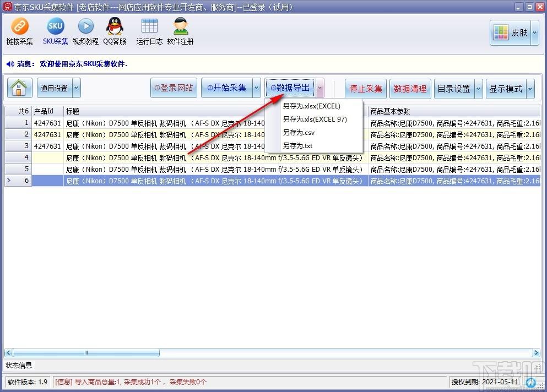
Task: Open the 运行日志 run log
Action: point(149,31)
